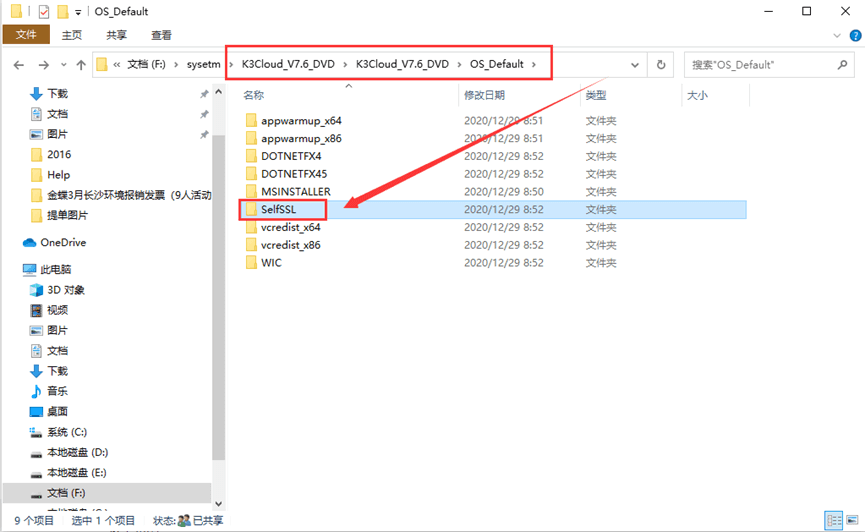Image resolution: width=865 pixels, height=532 pixels.
Task: Sort by 大小 column header
Action: [697, 95]
